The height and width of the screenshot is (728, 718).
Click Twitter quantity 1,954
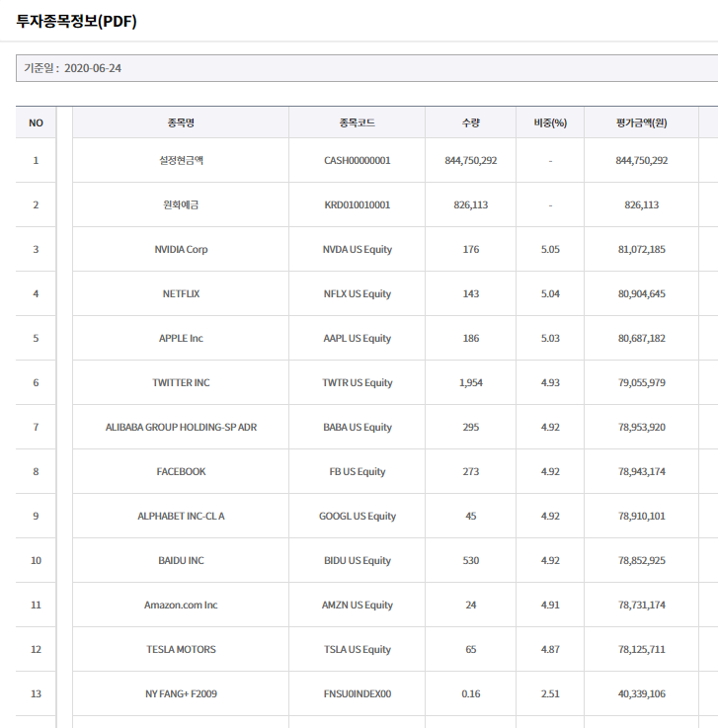click(x=471, y=382)
